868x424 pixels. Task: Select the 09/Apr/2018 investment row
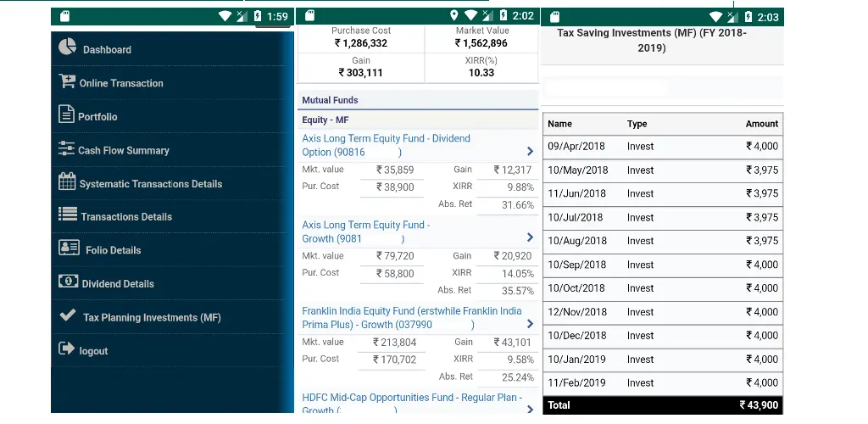(x=663, y=147)
